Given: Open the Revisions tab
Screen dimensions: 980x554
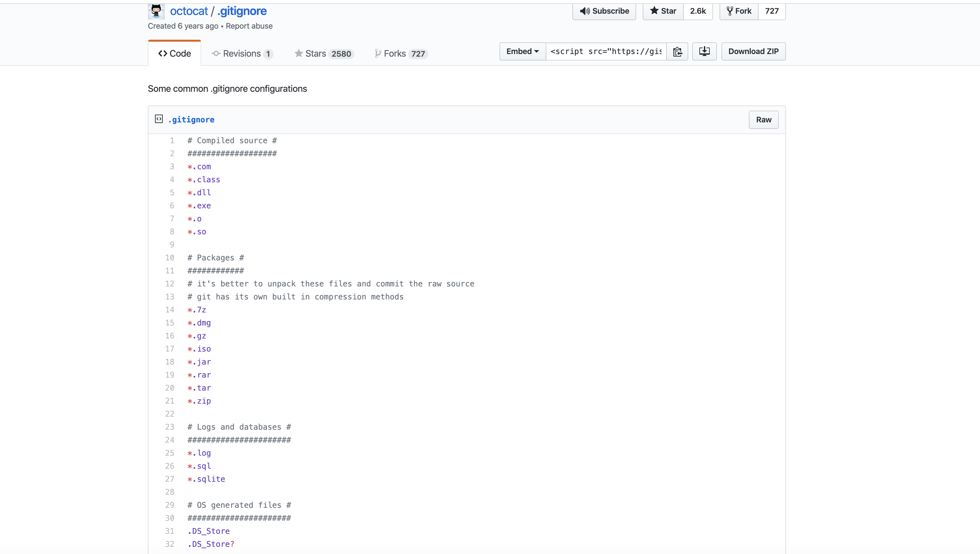Looking at the screenshot, I should (x=242, y=54).
